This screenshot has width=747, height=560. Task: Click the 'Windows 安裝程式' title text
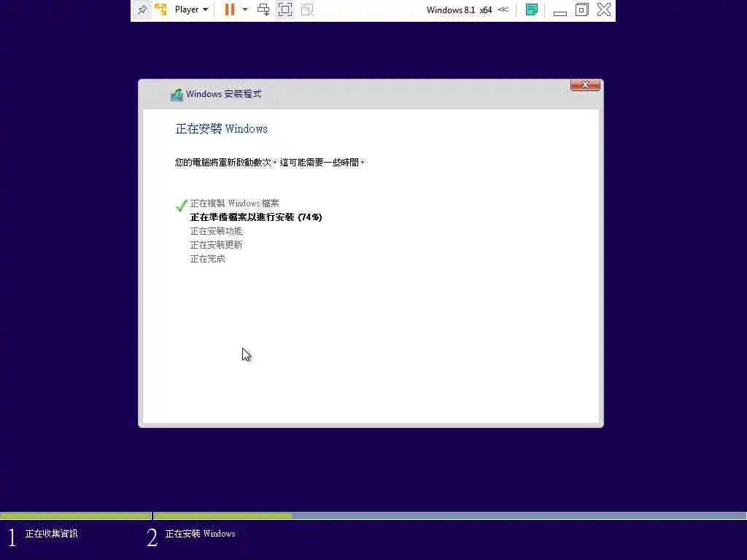click(223, 94)
